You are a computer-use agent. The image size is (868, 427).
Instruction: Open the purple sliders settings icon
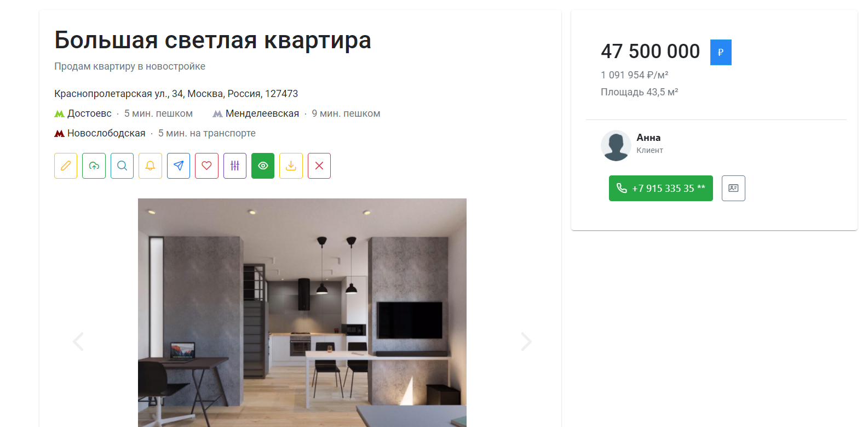coord(235,166)
